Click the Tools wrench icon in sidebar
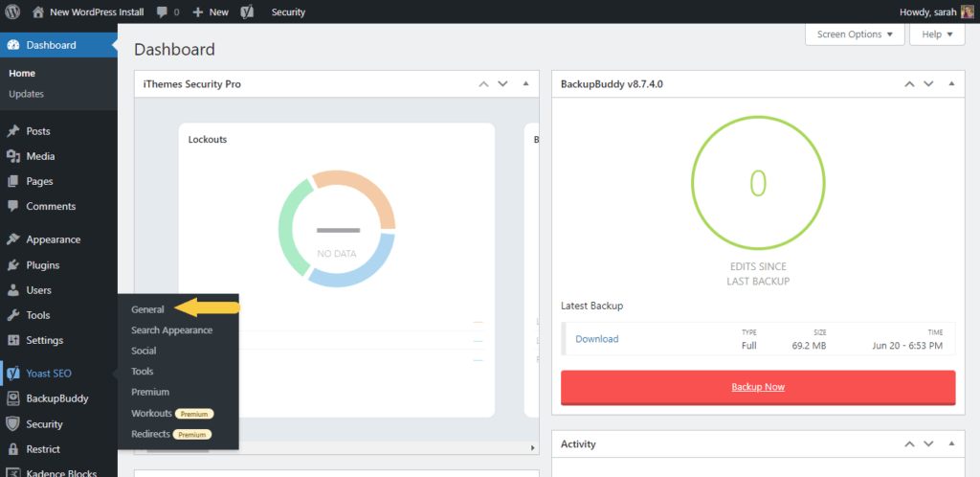This screenshot has width=980, height=477. coord(13,315)
